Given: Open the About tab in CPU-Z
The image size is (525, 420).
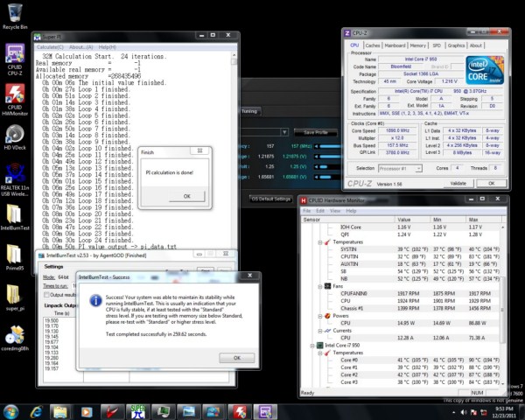Looking at the screenshot, I should pyautogui.click(x=476, y=45).
